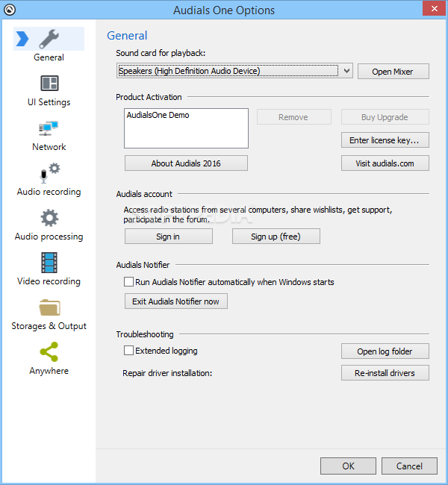Open Audio recording microphone icon
The image size is (448, 485).
point(49,172)
